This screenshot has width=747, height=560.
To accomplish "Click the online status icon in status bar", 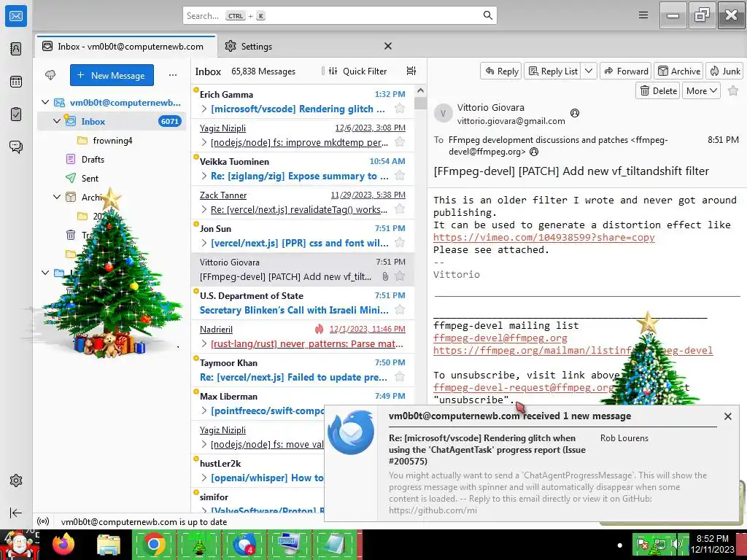I will click(43, 521).
